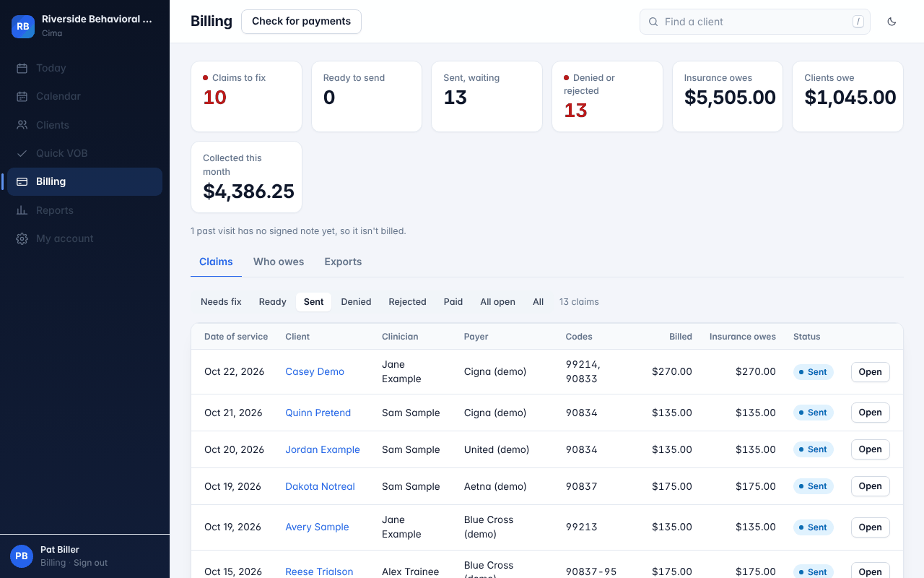Filter claims by Rejected

407,302
